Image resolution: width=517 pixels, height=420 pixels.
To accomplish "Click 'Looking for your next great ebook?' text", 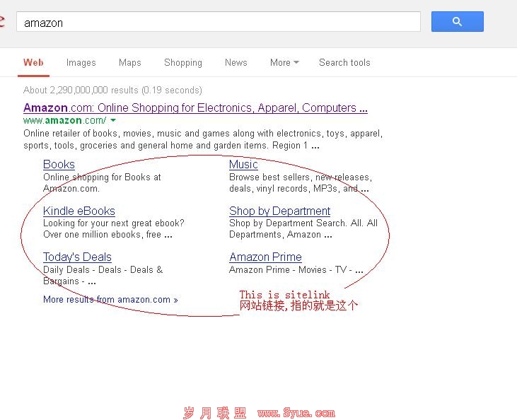I will point(114,223).
